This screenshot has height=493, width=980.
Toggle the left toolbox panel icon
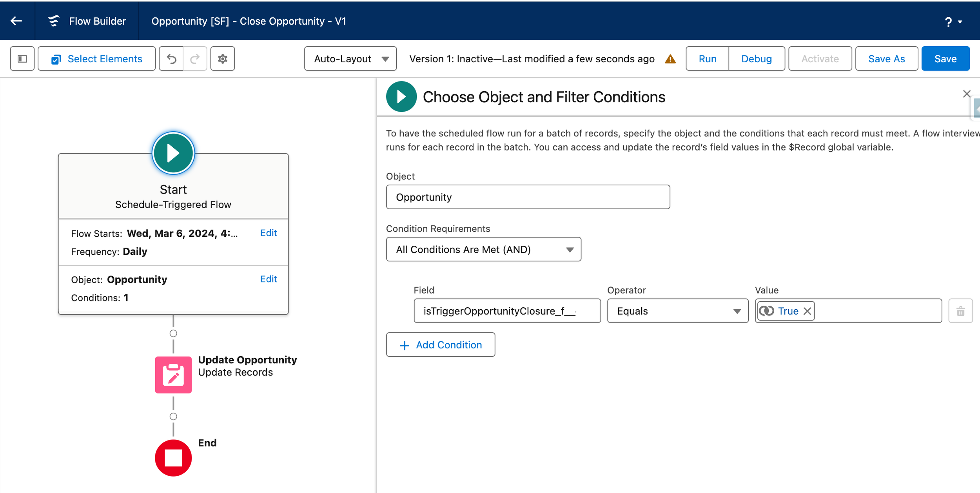22,59
